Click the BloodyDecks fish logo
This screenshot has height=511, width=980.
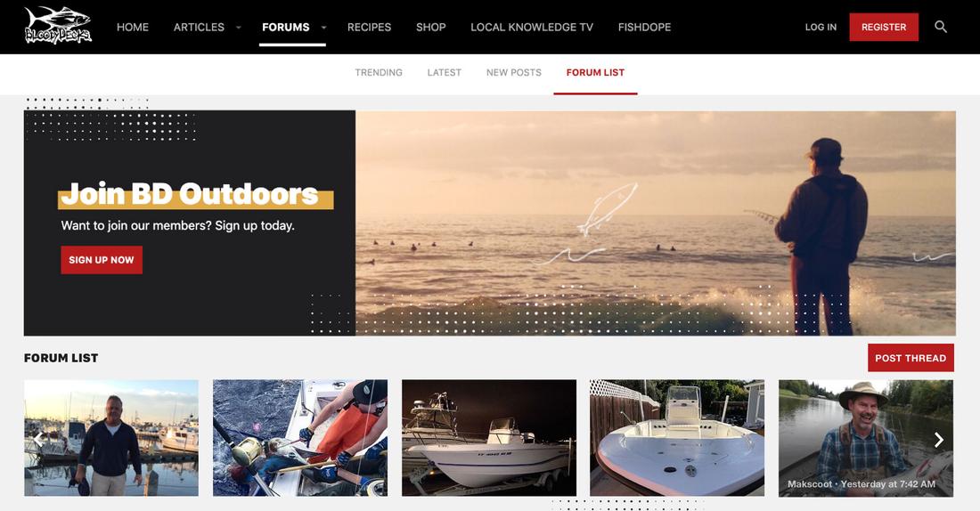(58, 26)
